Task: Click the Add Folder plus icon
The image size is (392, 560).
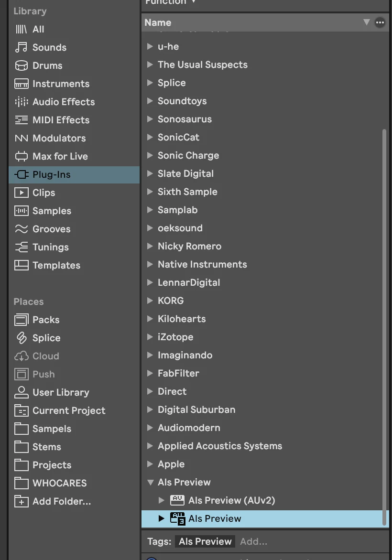Action: click(21, 501)
